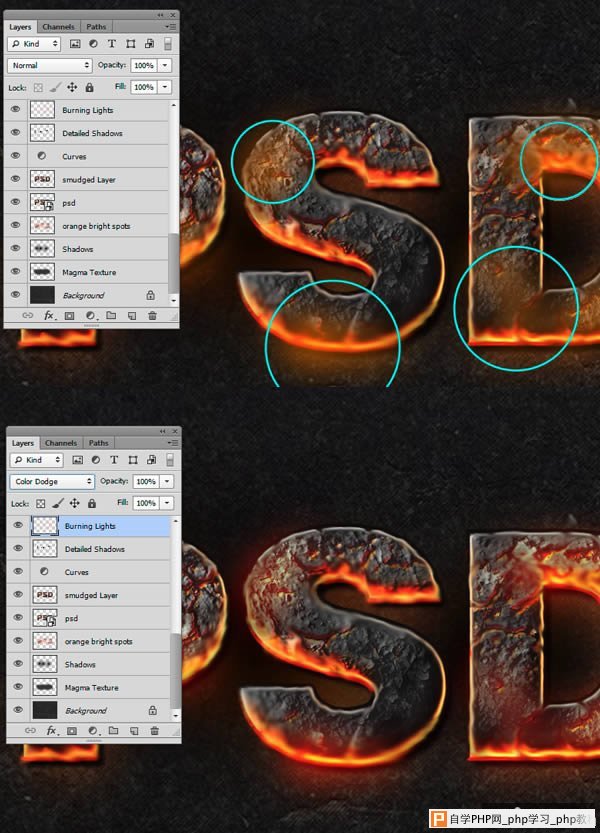600x833 pixels.
Task: Click layer list scrollbar in the Color Dodge panel
Action: (174, 669)
